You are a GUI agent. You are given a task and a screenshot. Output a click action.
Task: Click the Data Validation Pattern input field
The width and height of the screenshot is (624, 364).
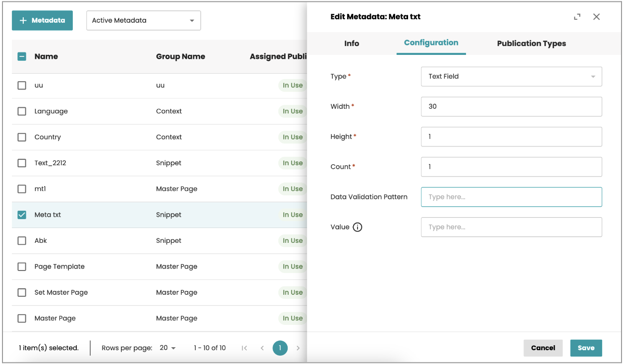pos(511,197)
